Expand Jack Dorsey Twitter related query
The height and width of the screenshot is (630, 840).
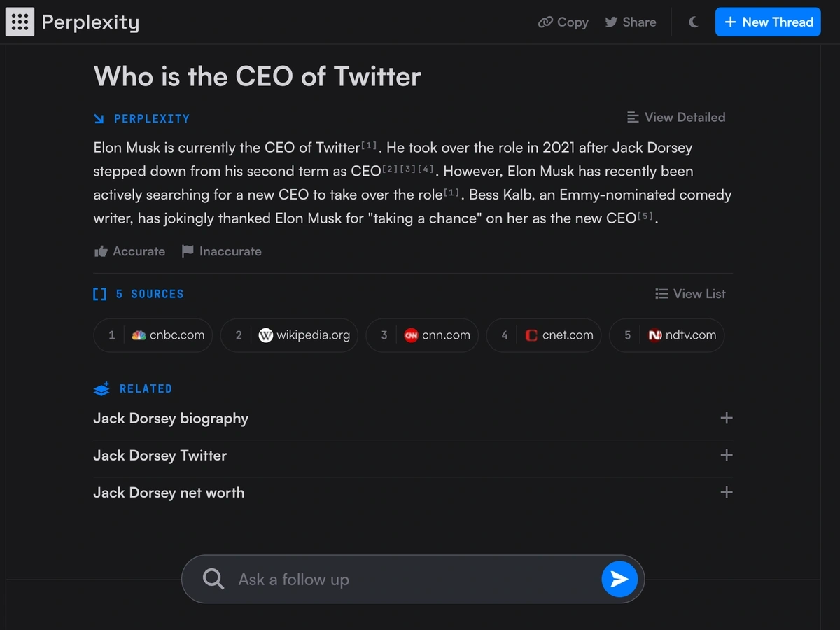[727, 455]
